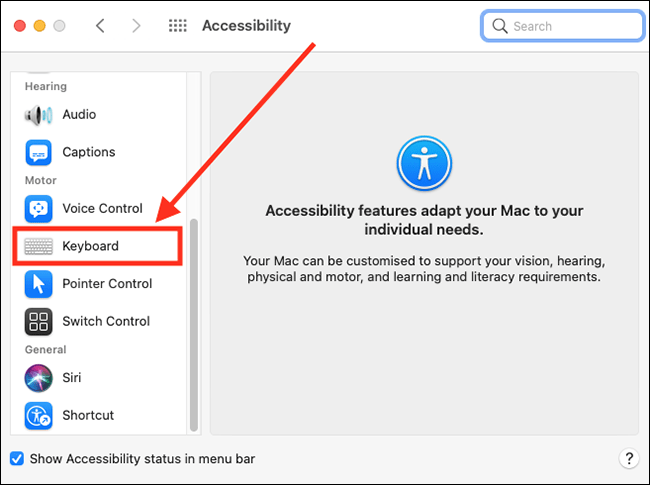Show all preferences grid button
Viewport: 650px width, 485px height.
coord(177,26)
